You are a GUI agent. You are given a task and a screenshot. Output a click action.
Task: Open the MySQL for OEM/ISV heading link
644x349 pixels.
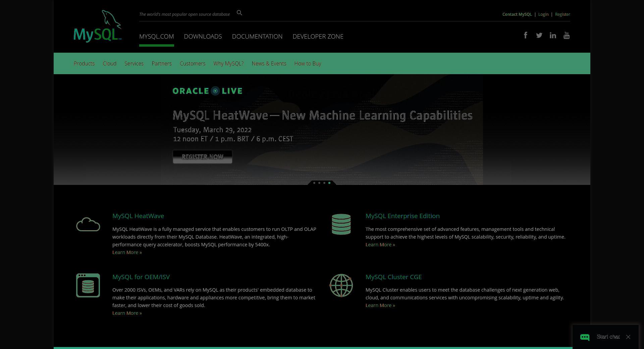click(x=141, y=277)
